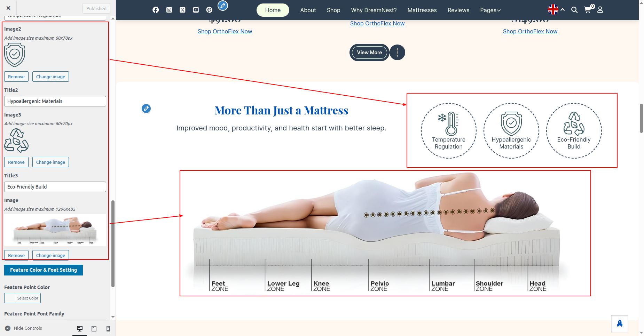Click Change image under Image2
The height and width of the screenshot is (336, 644).
click(x=50, y=77)
